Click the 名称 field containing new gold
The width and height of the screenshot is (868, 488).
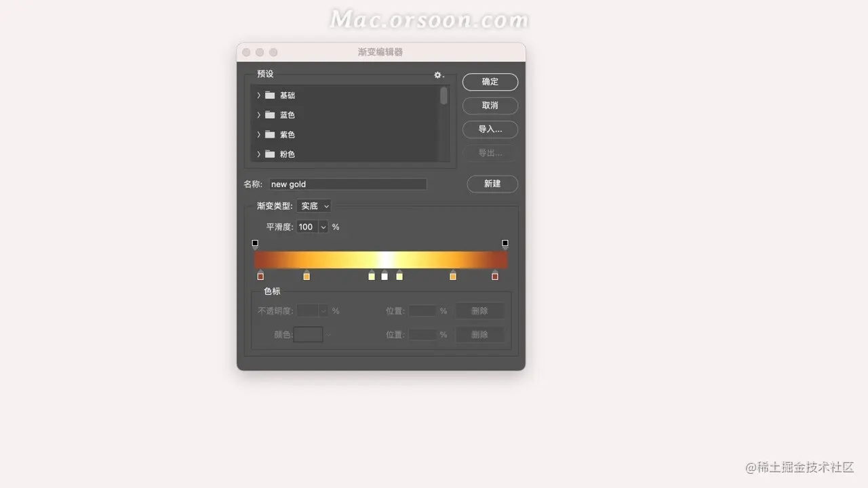[348, 184]
